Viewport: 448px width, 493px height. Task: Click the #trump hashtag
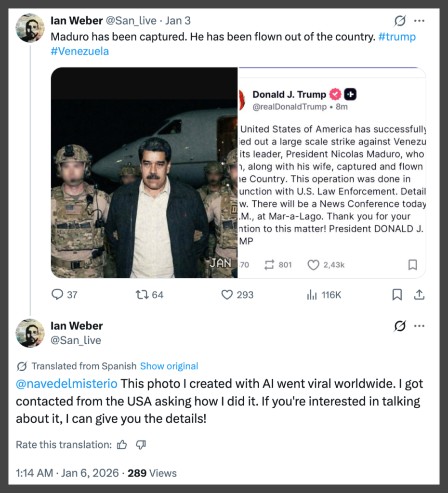(x=397, y=37)
